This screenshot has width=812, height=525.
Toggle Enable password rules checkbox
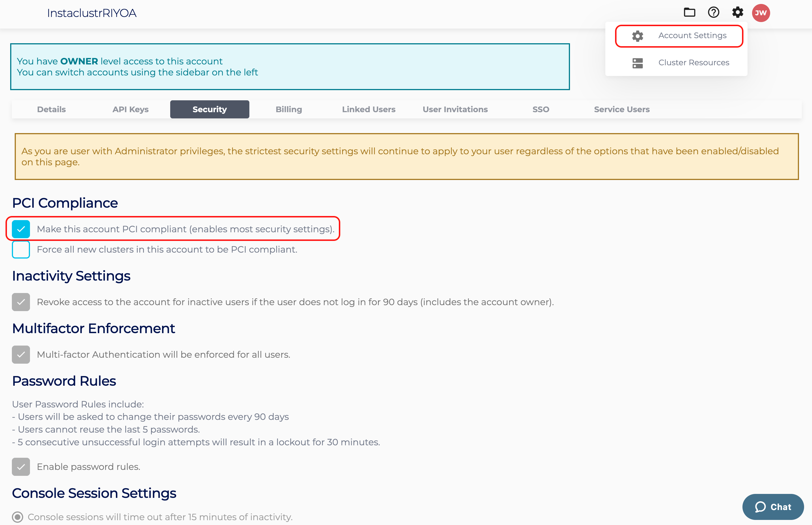click(21, 467)
